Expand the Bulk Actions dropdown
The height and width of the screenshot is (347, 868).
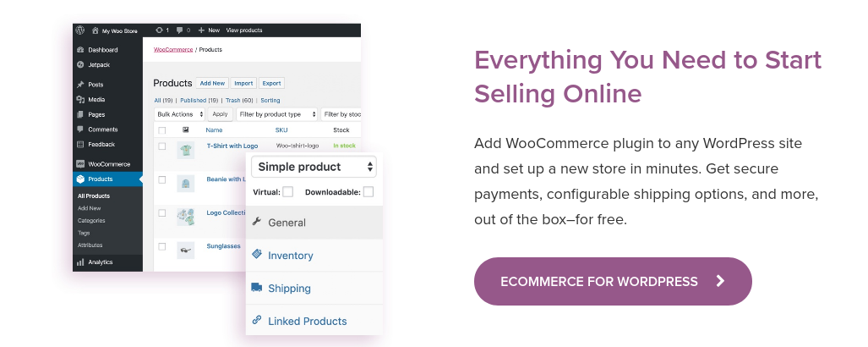180,114
